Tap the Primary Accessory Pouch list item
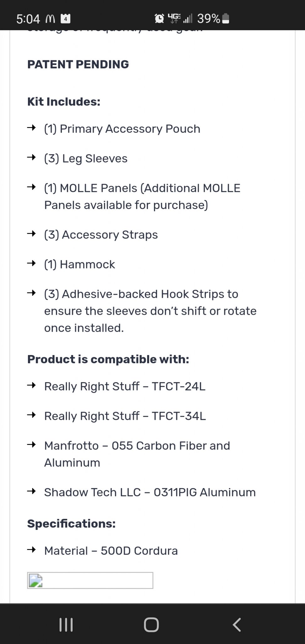Viewport: 305px width, 644px height. pyautogui.click(x=122, y=129)
